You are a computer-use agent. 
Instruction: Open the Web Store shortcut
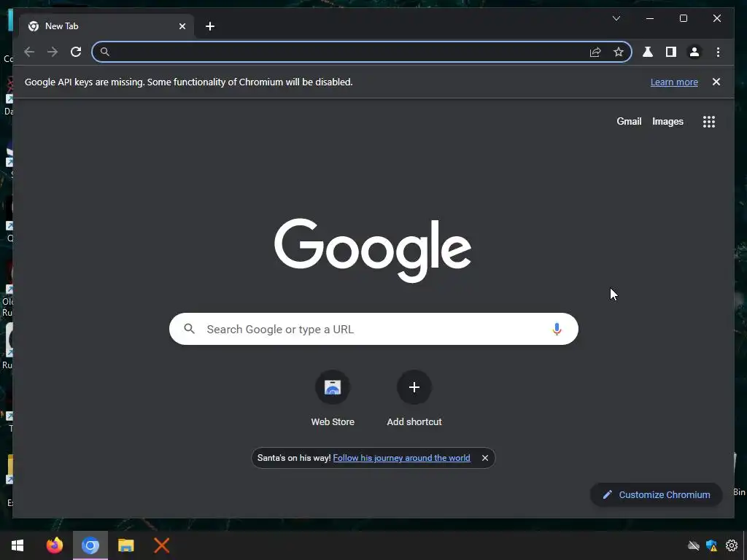coord(333,399)
